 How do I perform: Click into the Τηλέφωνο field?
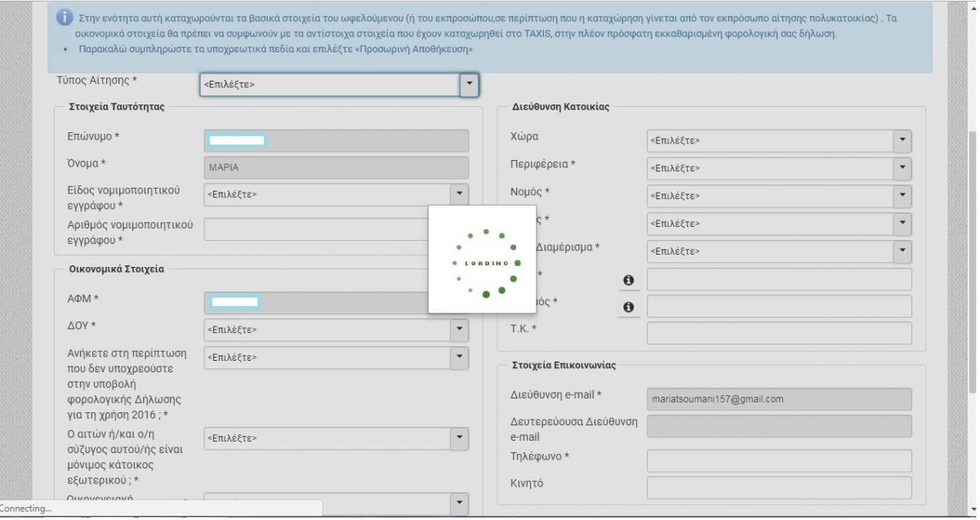pos(779,460)
